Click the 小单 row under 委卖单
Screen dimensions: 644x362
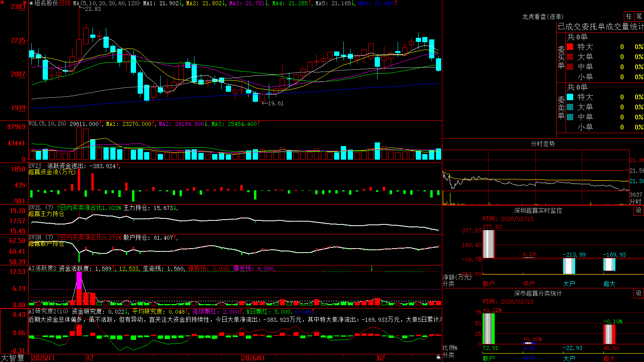click(605, 127)
